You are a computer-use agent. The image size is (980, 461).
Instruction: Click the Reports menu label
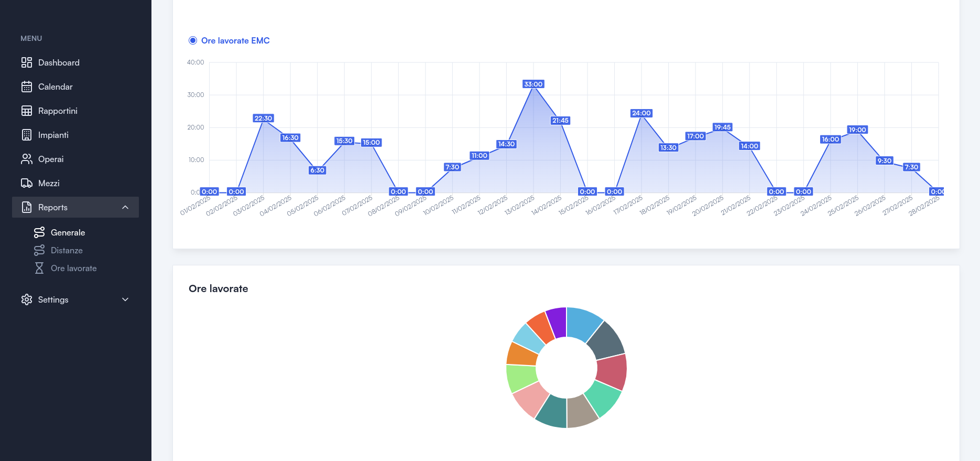point(53,207)
